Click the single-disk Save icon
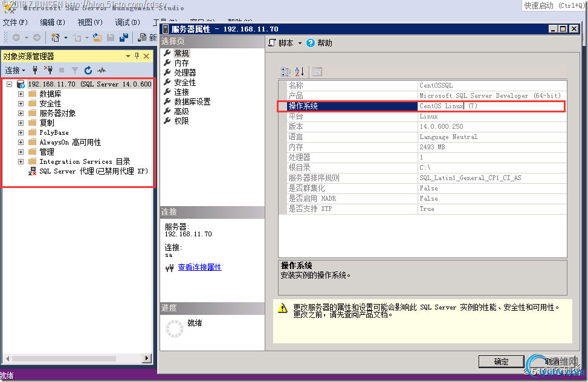This screenshot has width=588, height=382. [x=111, y=37]
